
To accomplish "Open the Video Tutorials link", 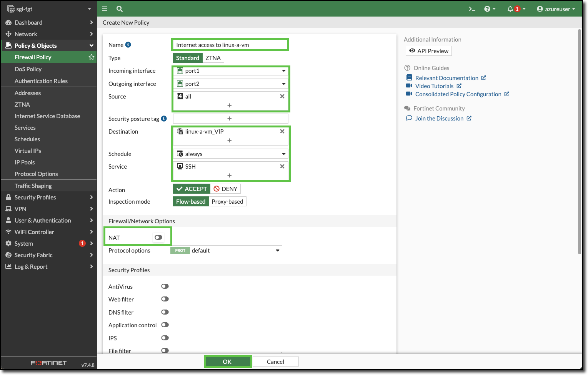I will [x=434, y=85].
